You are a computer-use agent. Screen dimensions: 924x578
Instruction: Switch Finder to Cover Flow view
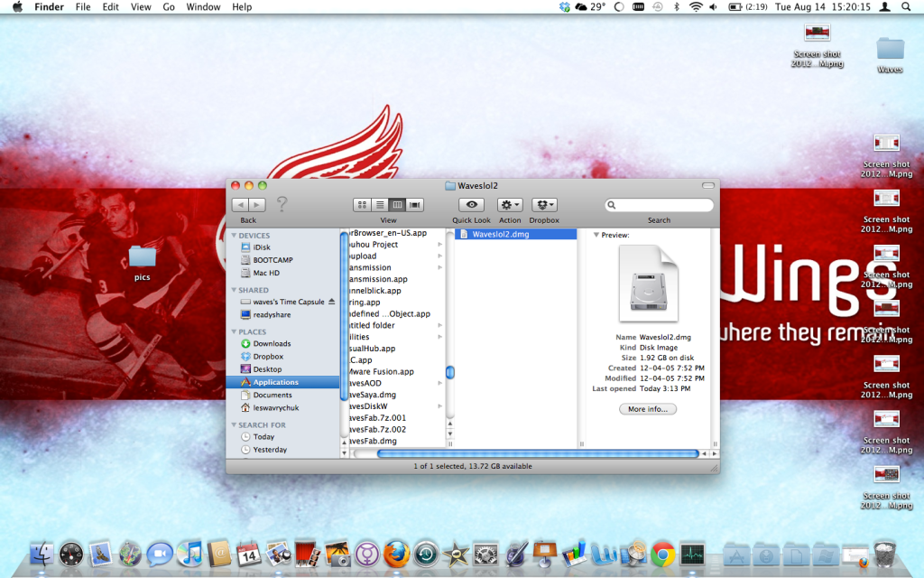pos(415,205)
